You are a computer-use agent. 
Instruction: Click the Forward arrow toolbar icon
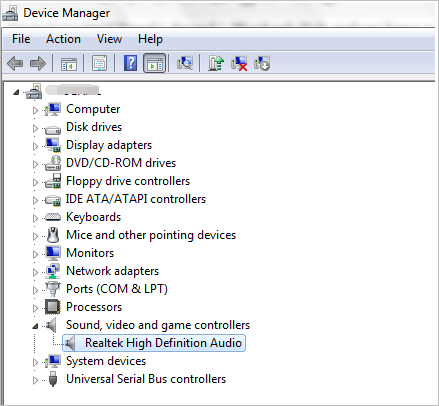click(38, 63)
